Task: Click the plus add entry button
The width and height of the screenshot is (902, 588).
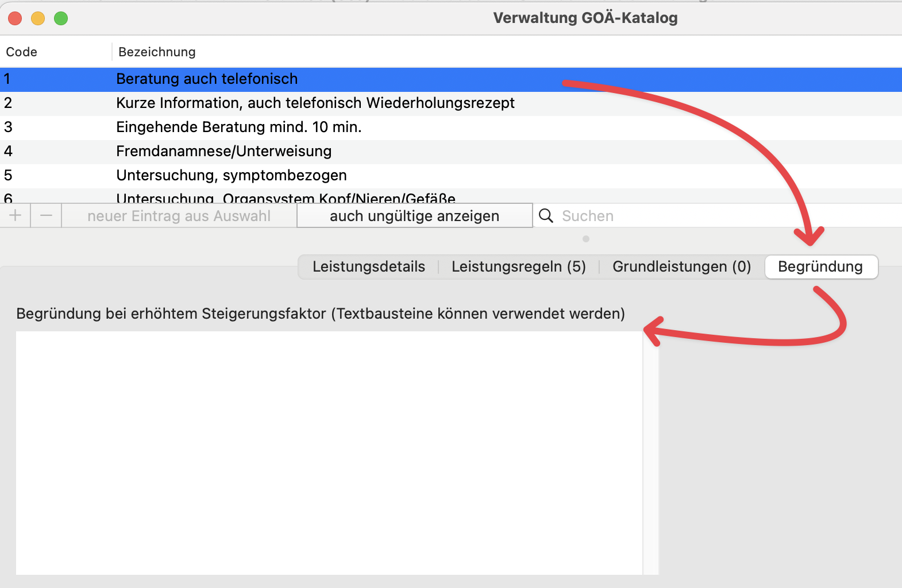Action: (16, 216)
